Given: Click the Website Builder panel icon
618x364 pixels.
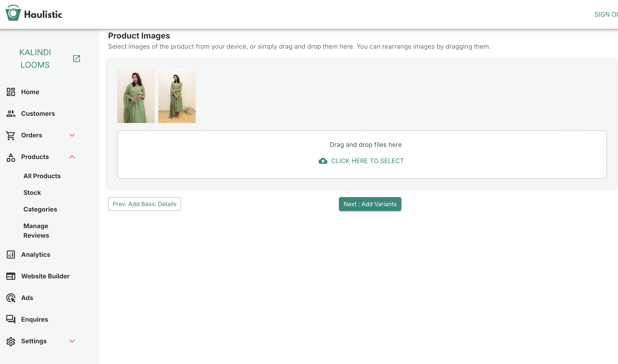Looking at the screenshot, I should point(11,276).
